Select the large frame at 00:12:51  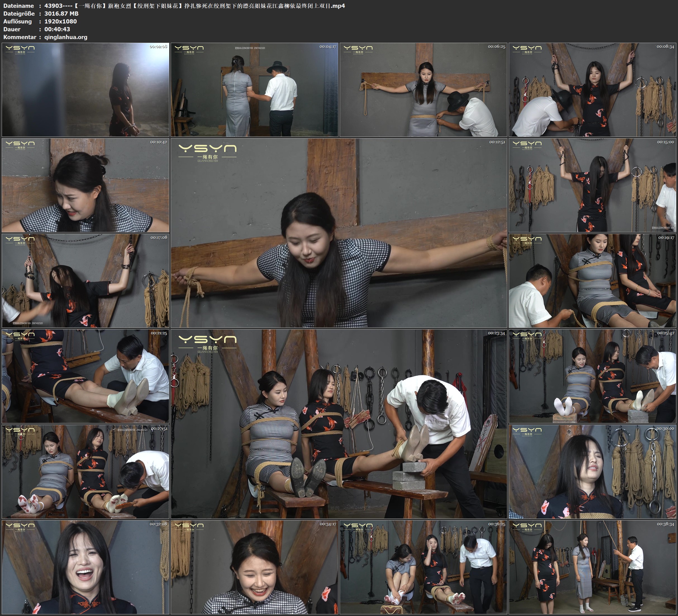click(x=339, y=233)
